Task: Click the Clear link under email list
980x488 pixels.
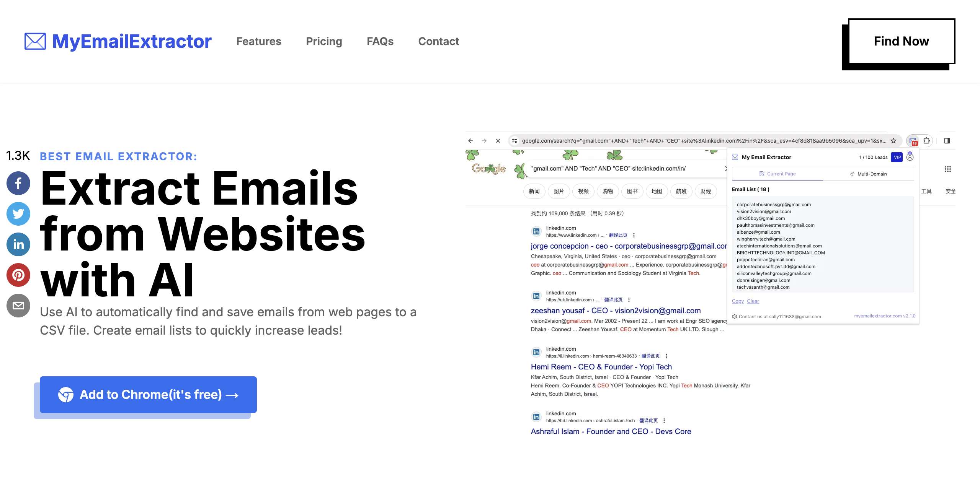Action: tap(753, 301)
